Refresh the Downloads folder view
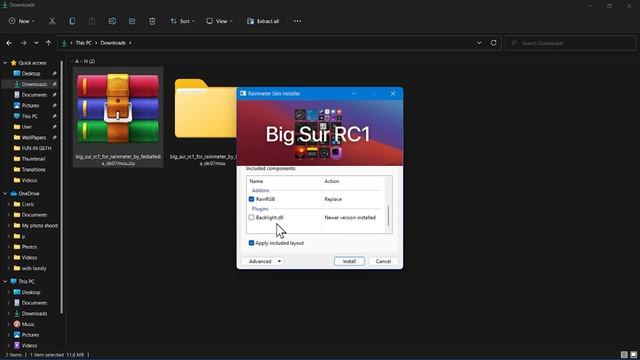 493,43
